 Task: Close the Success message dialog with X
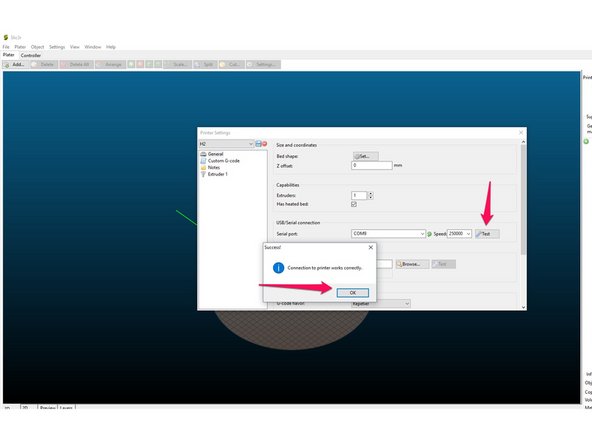(370, 247)
